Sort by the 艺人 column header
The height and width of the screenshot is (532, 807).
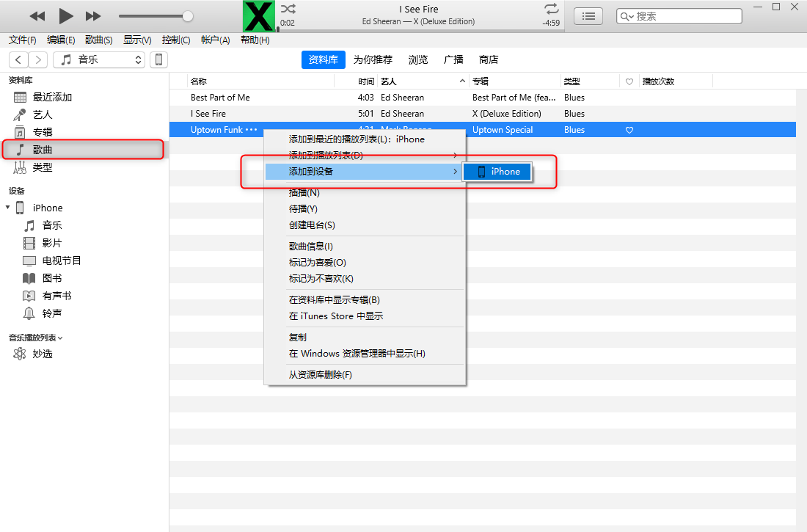coord(422,81)
